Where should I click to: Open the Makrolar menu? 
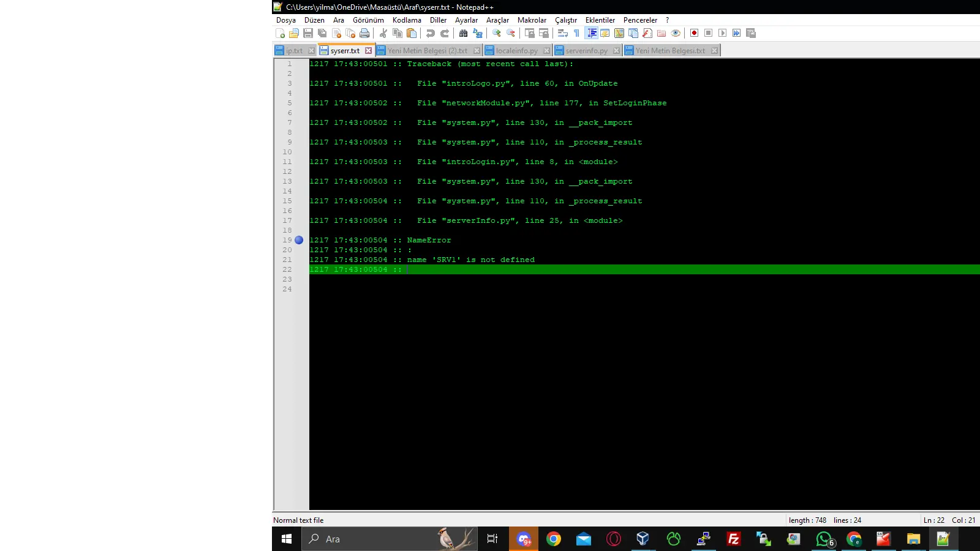(x=532, y=20)
